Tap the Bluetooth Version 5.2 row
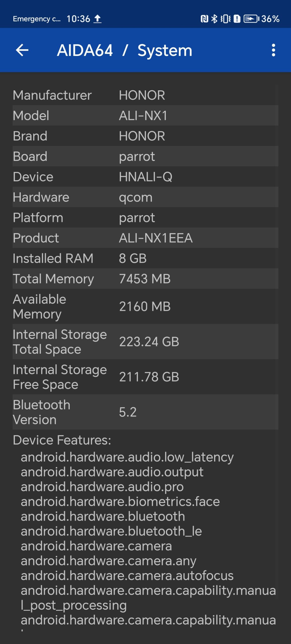Screen dimensions: 291x644 pos(145,412)
